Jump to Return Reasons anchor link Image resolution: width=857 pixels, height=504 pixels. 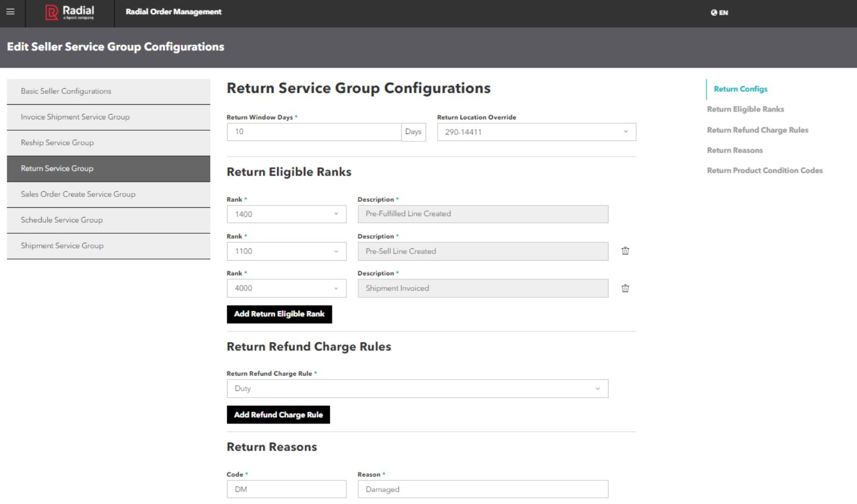735,150
